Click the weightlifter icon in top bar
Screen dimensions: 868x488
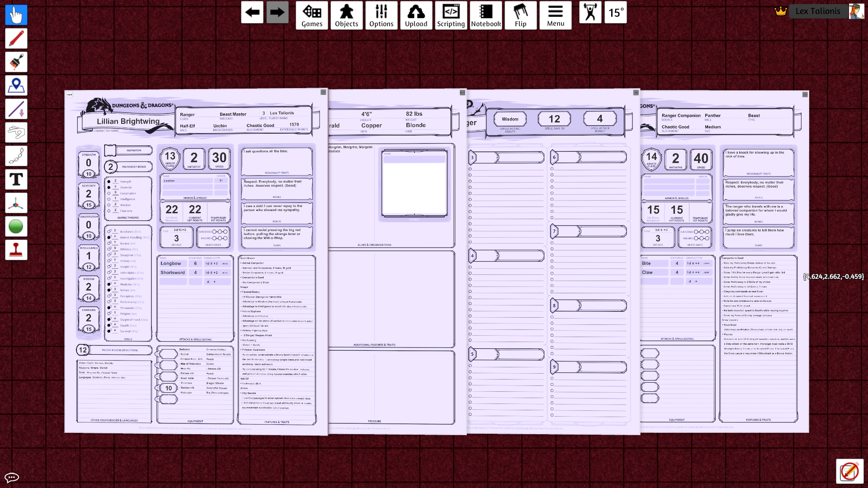tap(590, 12)
